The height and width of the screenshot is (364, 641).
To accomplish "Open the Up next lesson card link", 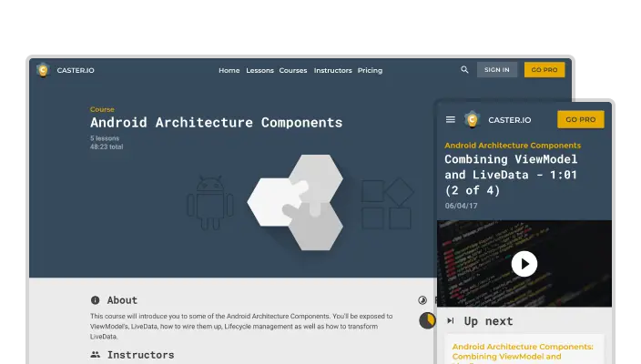I will [x=522, y=351].
